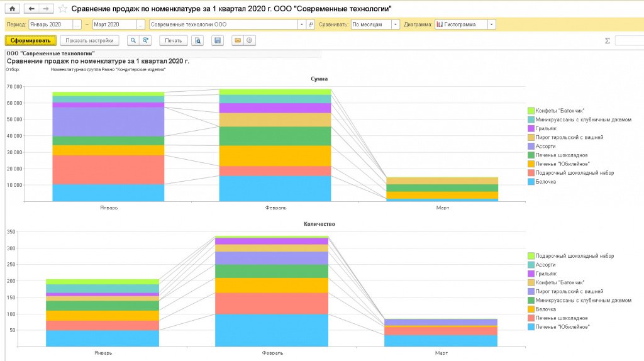This screenshot has width=644, height=361.
Task: Click the Ассорти legend color swatch in Сумма
Action: tap(531, 146)
